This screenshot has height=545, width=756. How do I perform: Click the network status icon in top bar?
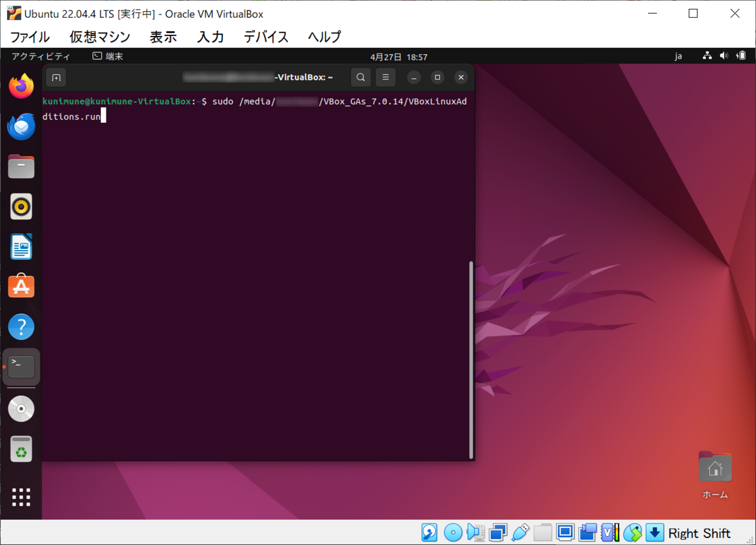click(x=707, y=57)
